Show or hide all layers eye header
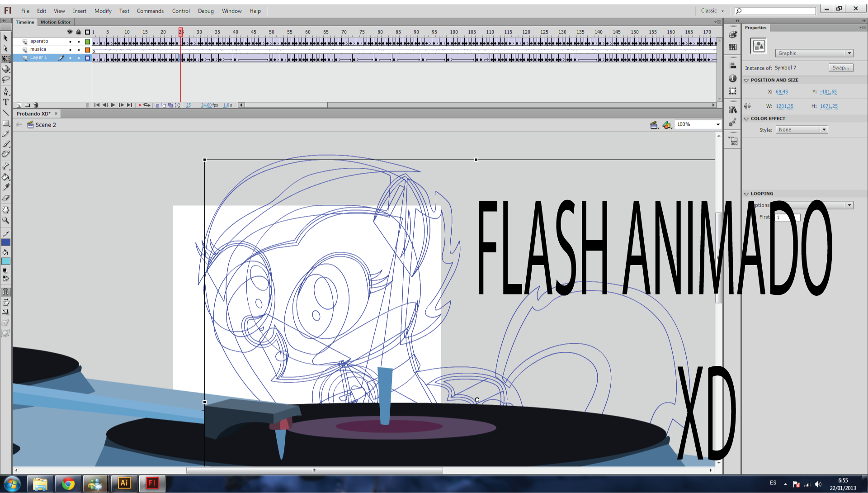 coord(70,32)
